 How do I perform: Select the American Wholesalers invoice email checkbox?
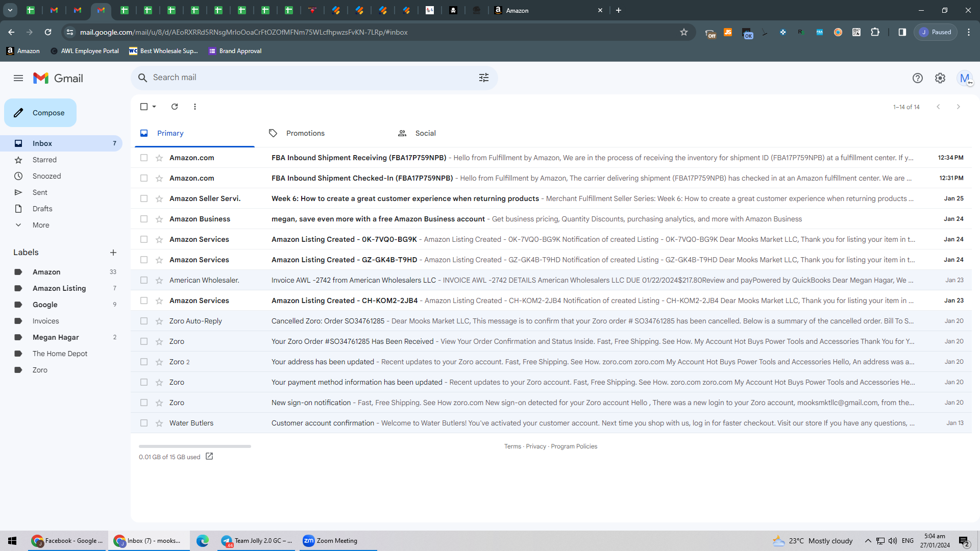pyautogui.click(x=144, y=280)
